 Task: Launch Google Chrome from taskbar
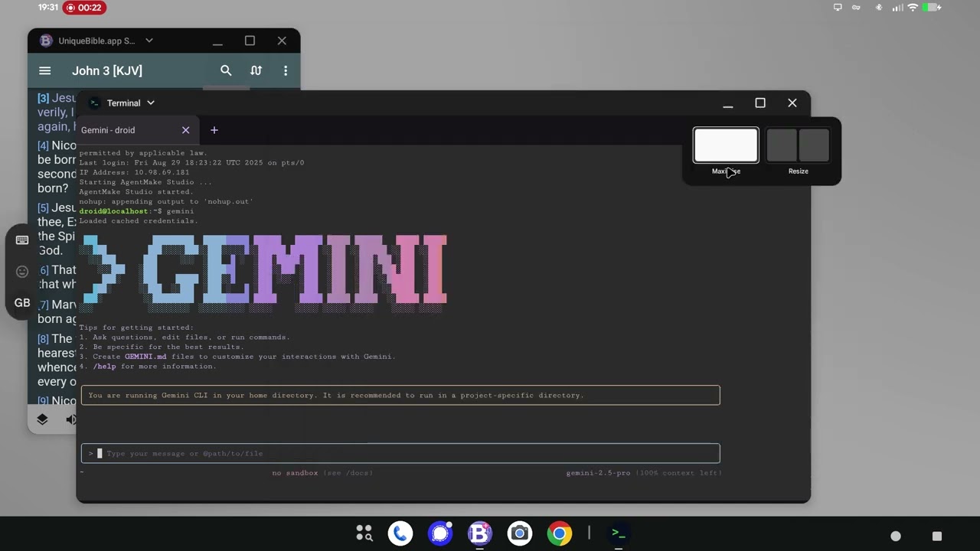[x=560, y=533]
